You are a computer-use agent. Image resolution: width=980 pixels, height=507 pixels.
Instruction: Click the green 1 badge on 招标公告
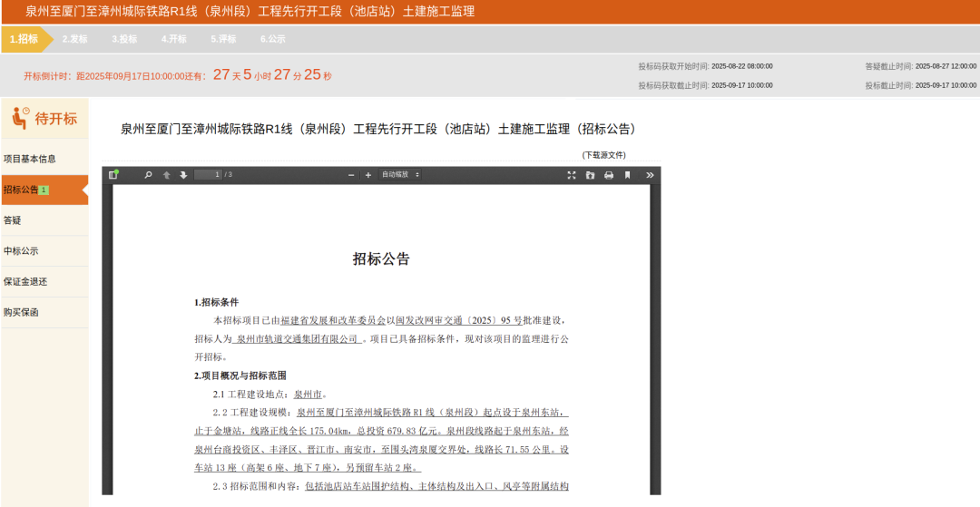pyautogui.click(x=44, y=190)
